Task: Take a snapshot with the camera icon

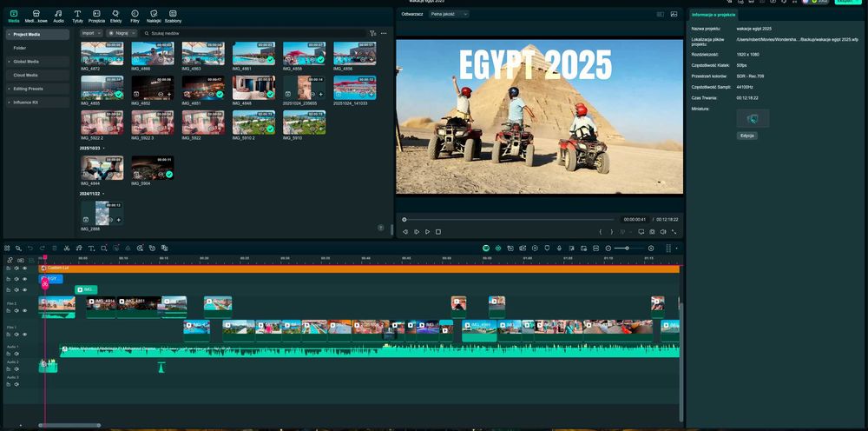Action: 652,231
